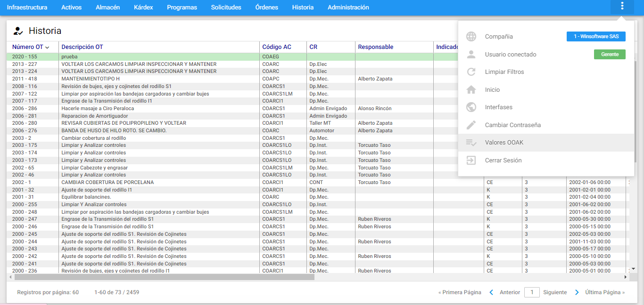Image resolution: width=644 pixels, height=305 pixels.
Task: Click description 'MANTENIMIENTOTIPO H'
Action: click(91, 79)
